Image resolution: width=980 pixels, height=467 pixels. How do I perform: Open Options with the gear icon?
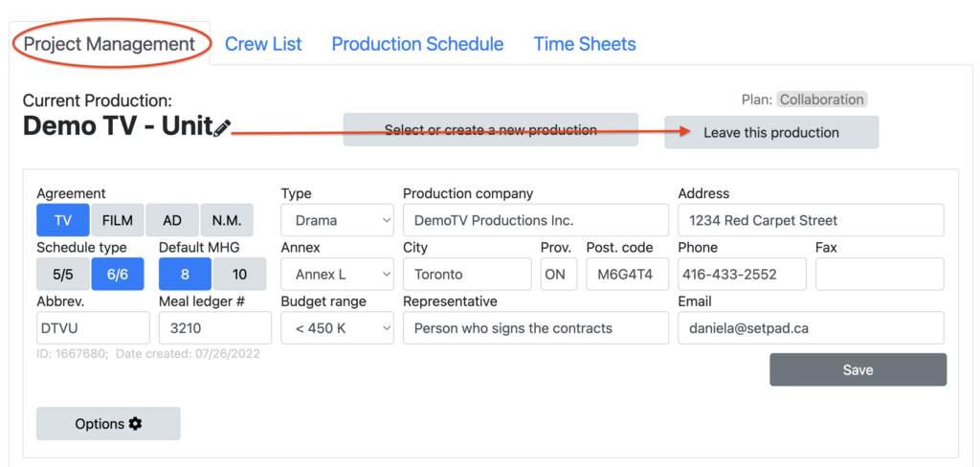pyautogui.click(x=108, y=424)
